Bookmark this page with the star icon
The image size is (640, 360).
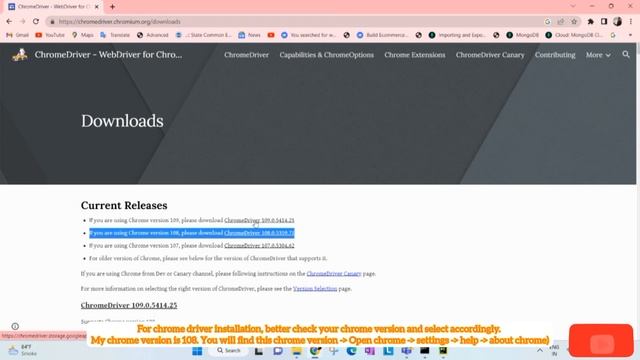pos(574,22)
